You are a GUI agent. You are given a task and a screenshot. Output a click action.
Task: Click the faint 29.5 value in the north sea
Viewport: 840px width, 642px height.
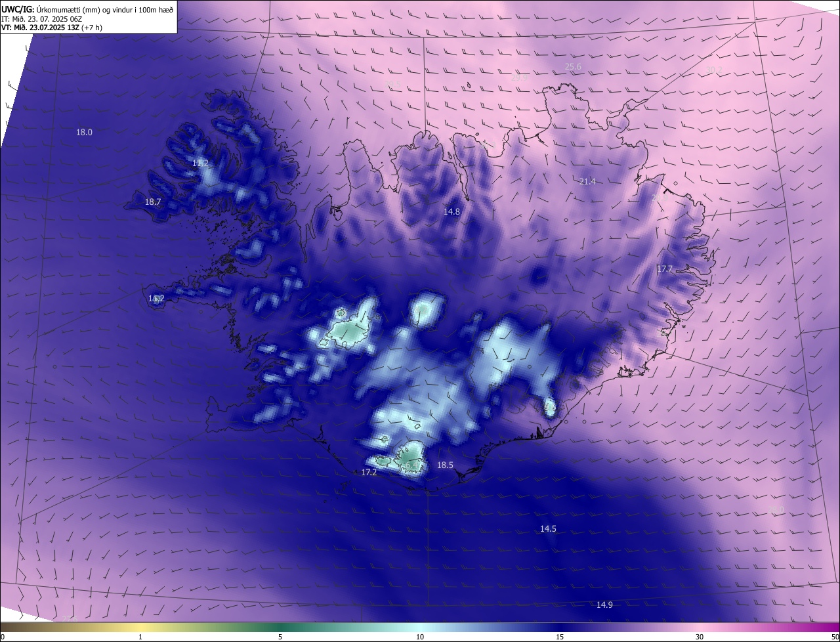392,83
